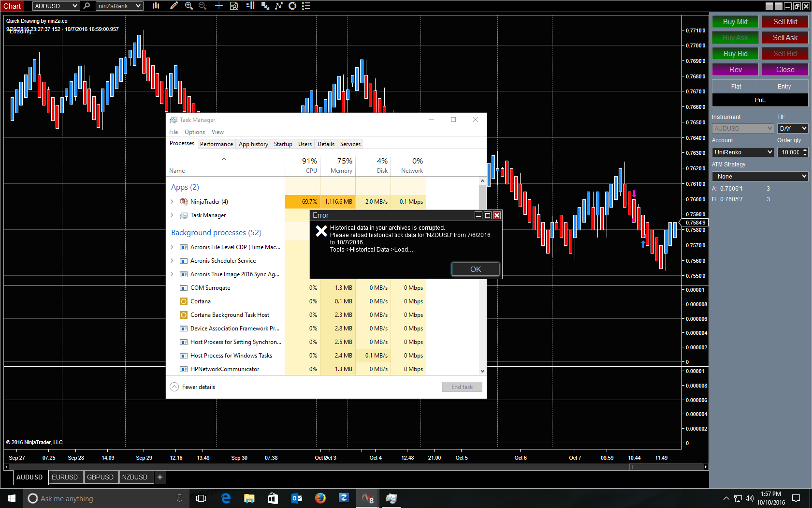Collapse Task Manager with Fewer details
This screenshot has height=508, width=812.
[x=193, y=387]
